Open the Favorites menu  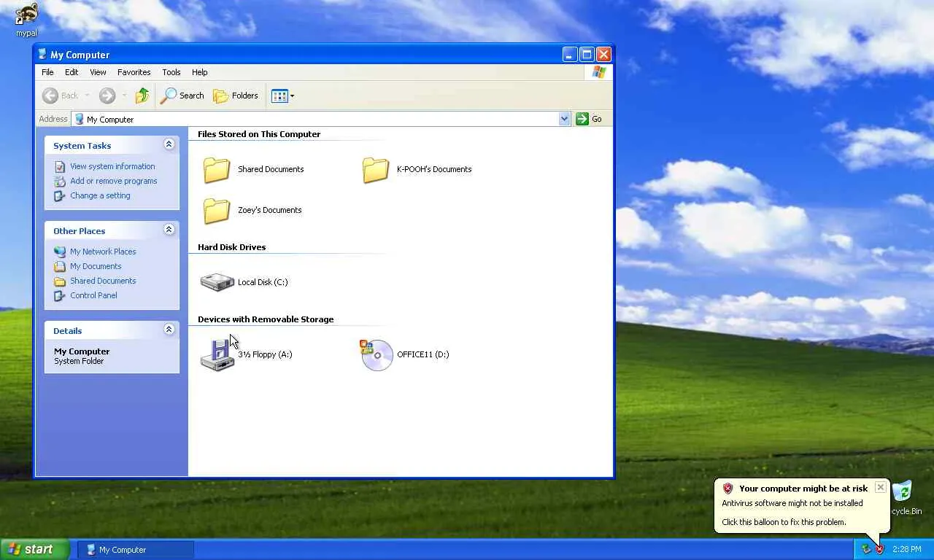(x=134, y=72)
